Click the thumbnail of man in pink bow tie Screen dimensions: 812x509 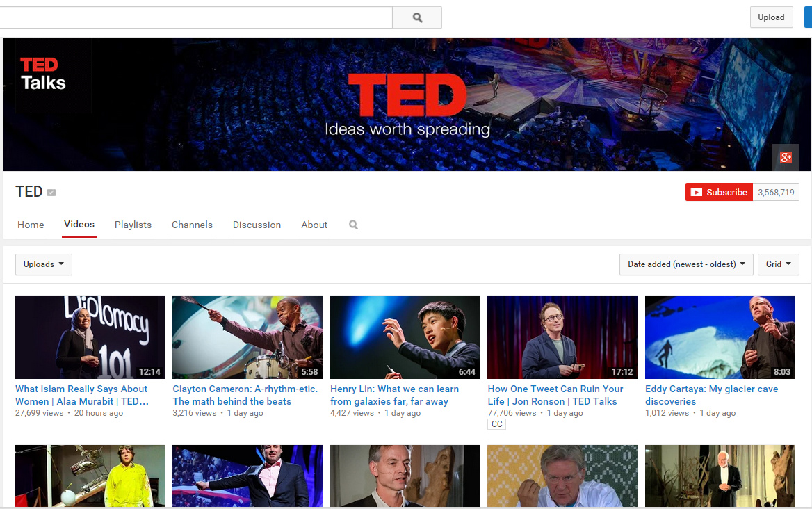pyautogui.click(x=247, y=476)
